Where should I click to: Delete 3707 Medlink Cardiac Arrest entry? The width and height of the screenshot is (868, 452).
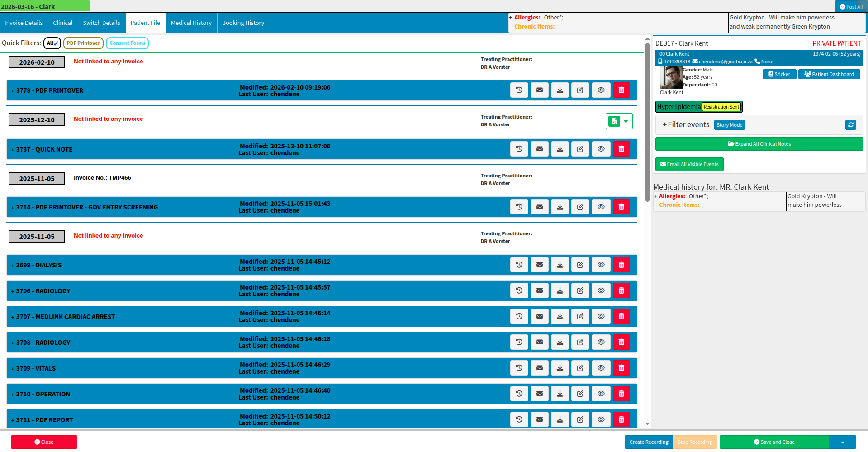pos(621,316)
